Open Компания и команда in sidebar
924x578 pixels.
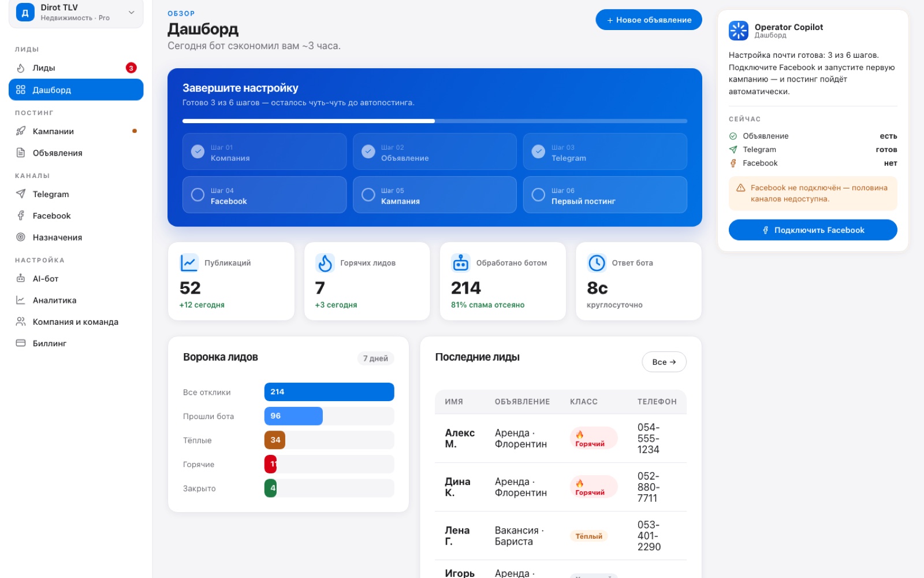(x=76, y=321)
